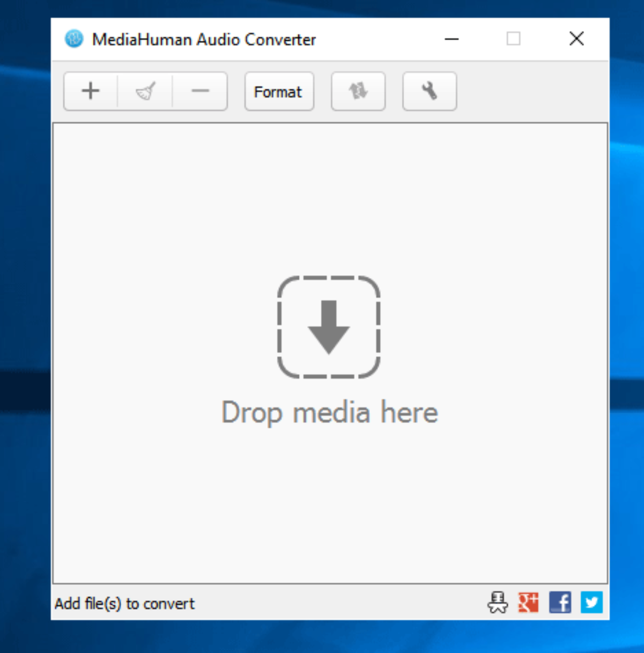The width and height of the screenshot is (644, 653).
Task: Add files using the plus icon
Action: pyautogui.click(x=90, y=91)
